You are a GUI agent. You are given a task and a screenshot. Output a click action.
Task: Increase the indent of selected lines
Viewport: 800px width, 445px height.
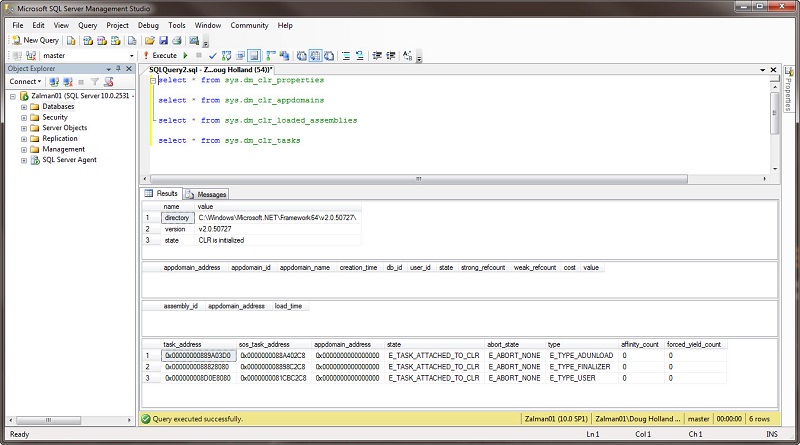click(x=391, y=56)
